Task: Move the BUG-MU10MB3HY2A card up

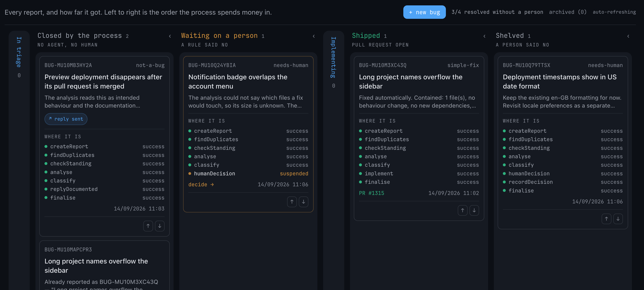Action: point(148,226)
